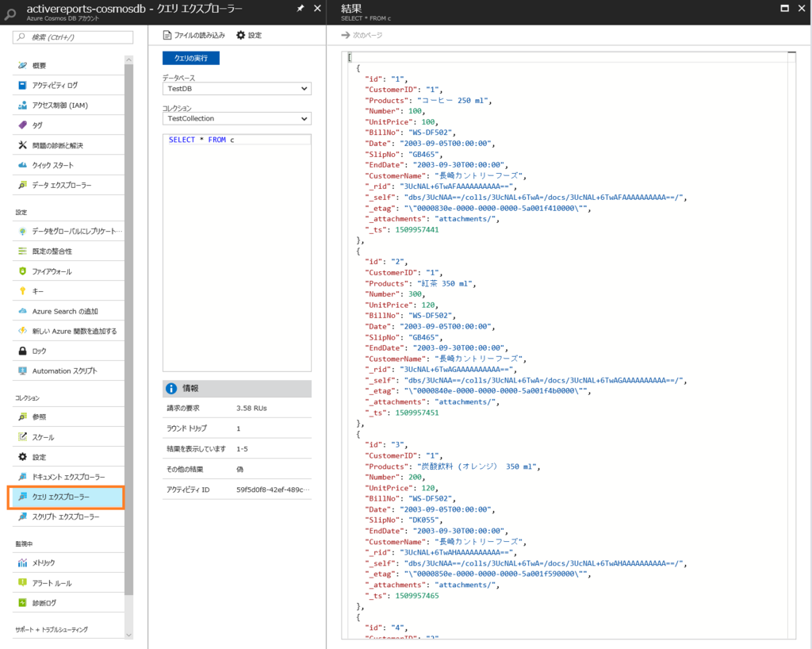Open the 診断ログ green icon
The height and width of the screenshot is (649, 812).
pos(22,602)
